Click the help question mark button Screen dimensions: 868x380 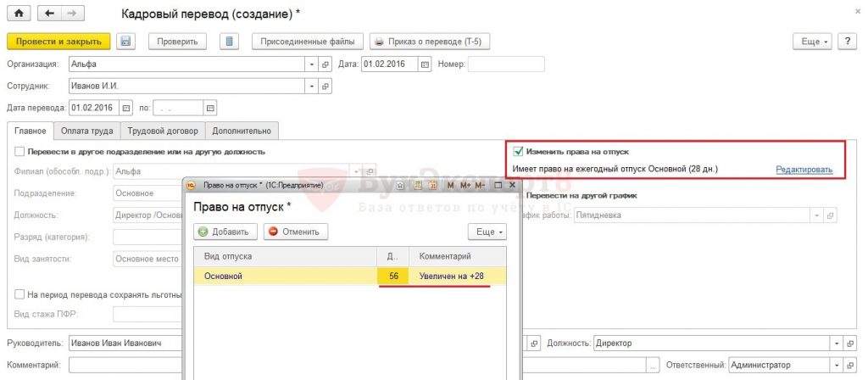tap(847, 42)
